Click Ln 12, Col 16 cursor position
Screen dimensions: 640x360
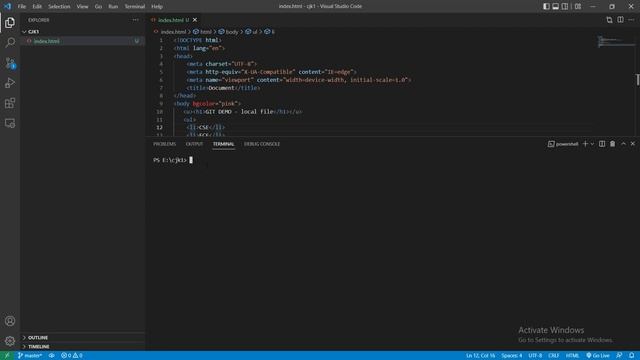tap(480, 356)
